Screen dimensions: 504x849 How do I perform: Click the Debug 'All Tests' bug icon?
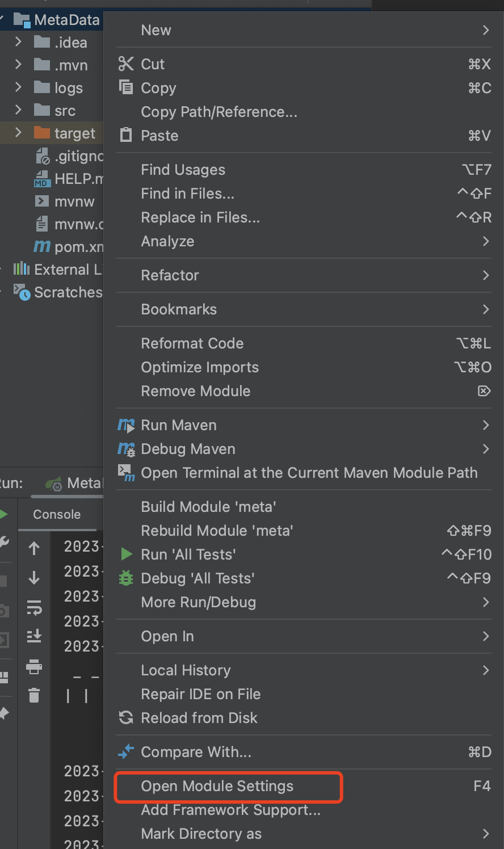[126, 578]
